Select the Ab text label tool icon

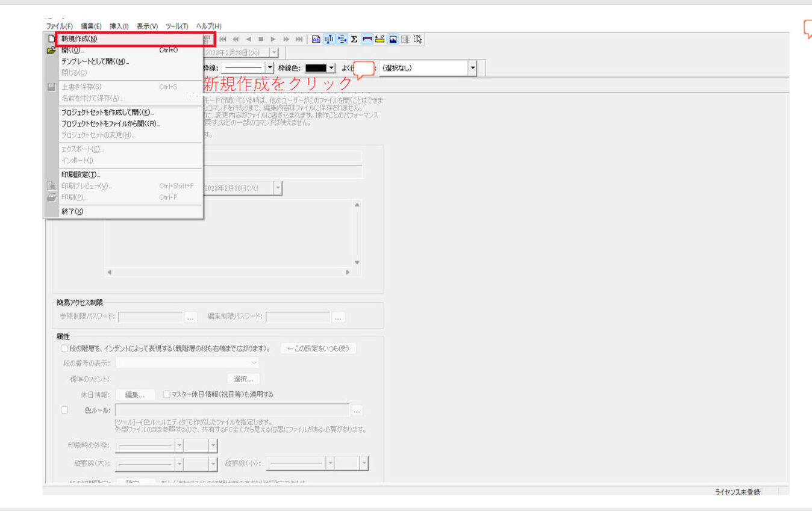tap(317, 40)
